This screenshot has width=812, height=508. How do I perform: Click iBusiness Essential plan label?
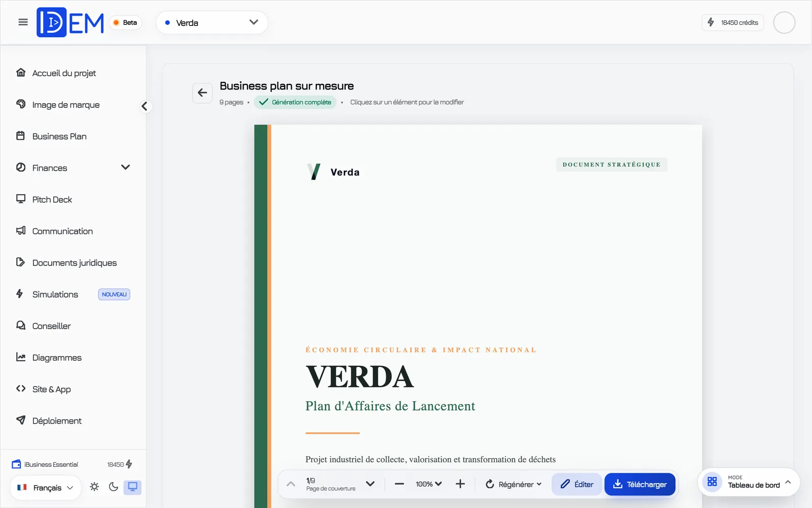click(x=51, y=464)
